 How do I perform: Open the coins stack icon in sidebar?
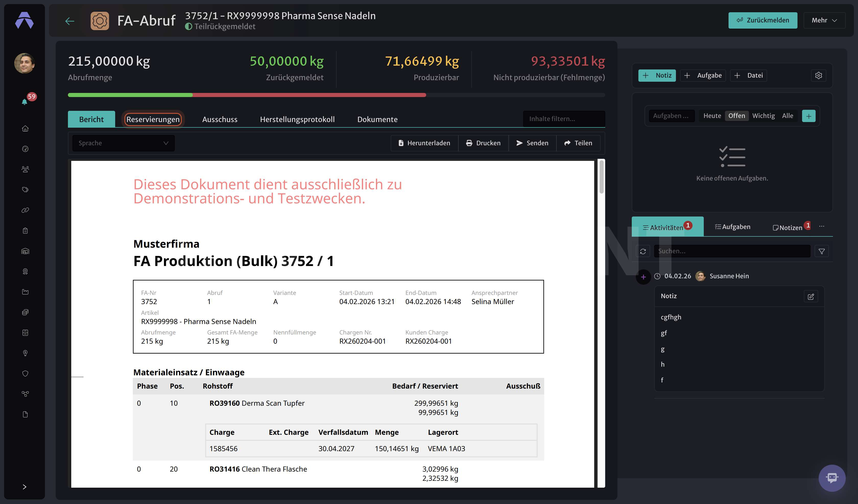coord(25,312)
